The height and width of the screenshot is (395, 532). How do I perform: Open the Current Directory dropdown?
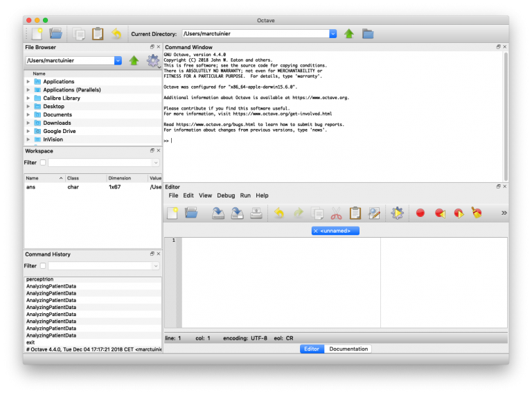point(332,33)
